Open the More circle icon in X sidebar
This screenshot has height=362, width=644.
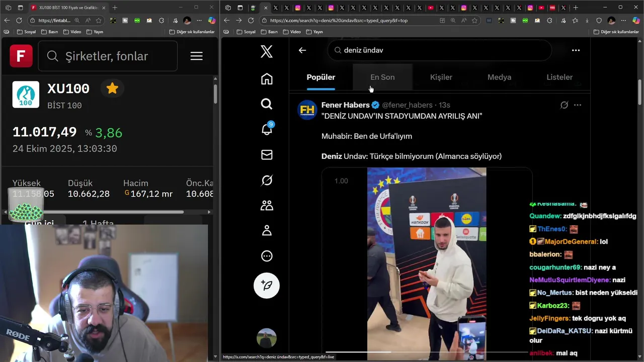click(267, 256)
